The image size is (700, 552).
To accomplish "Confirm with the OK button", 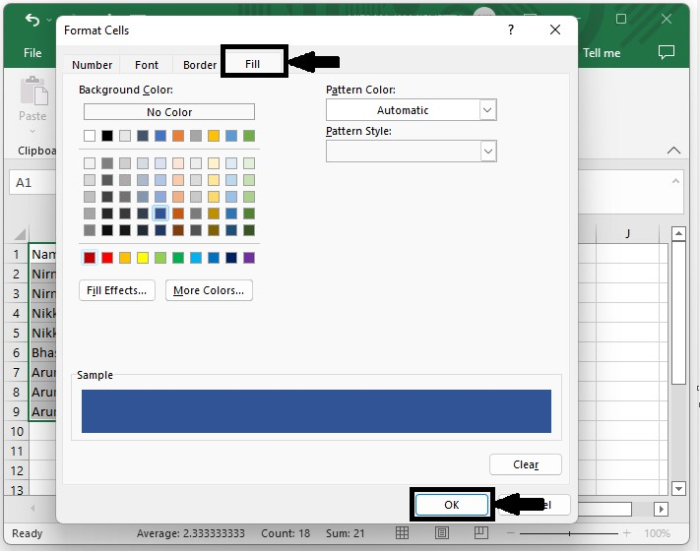I will (451, 505).
